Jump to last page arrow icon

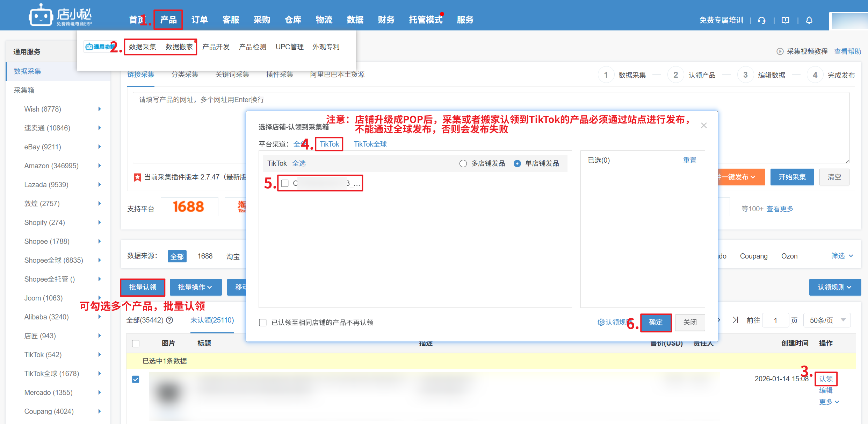736,320
